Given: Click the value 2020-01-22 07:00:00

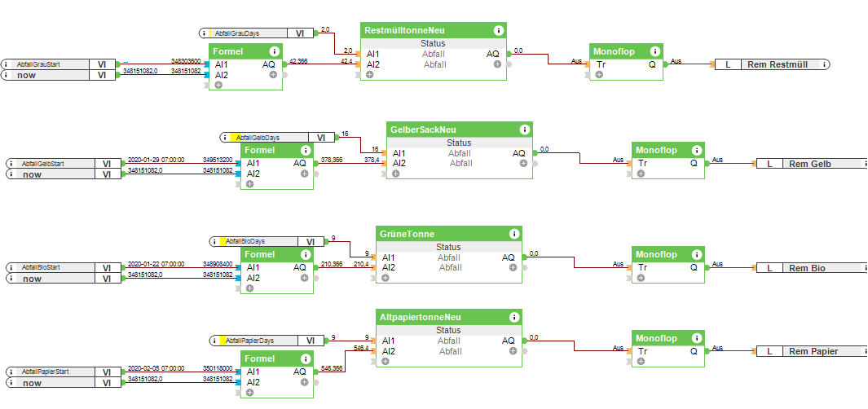Looking at the screenshot, I should [x=156, y=264].
